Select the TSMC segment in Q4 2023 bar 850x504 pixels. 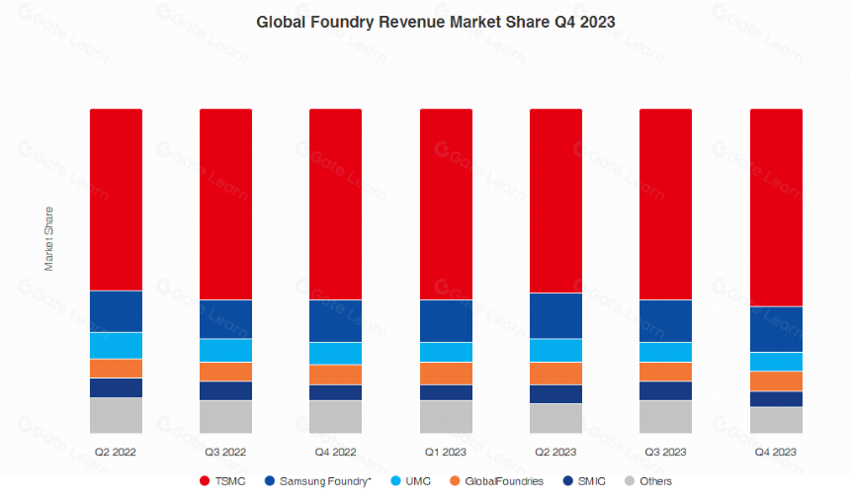(776, 208)
